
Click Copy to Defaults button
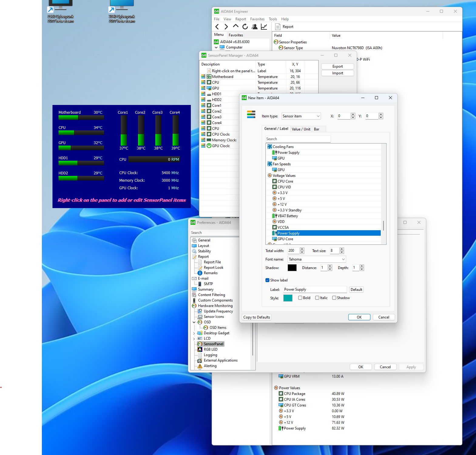click(256, 317)
